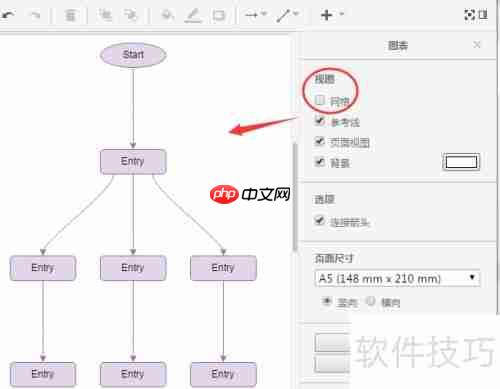Viewport: 500px width, 389px height.
Task: Click the Fullscreen icon at the toolbar's right
Action: point(469,15)
